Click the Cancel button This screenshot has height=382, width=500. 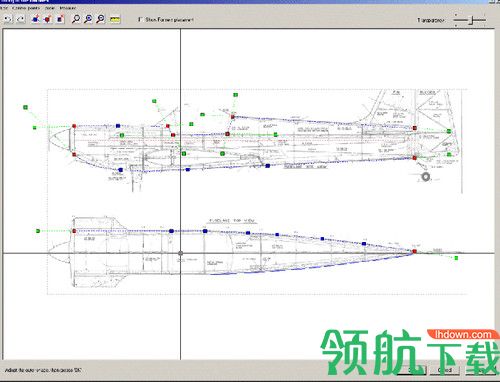point(446,370)
